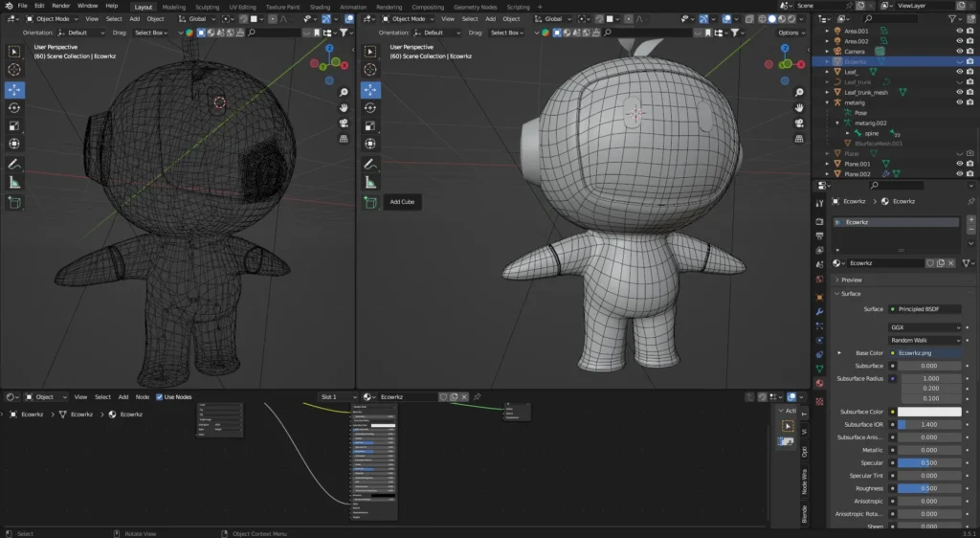Open the Modifier wrench tab in properties
The image size is (980, 538).
pos(819,311)
